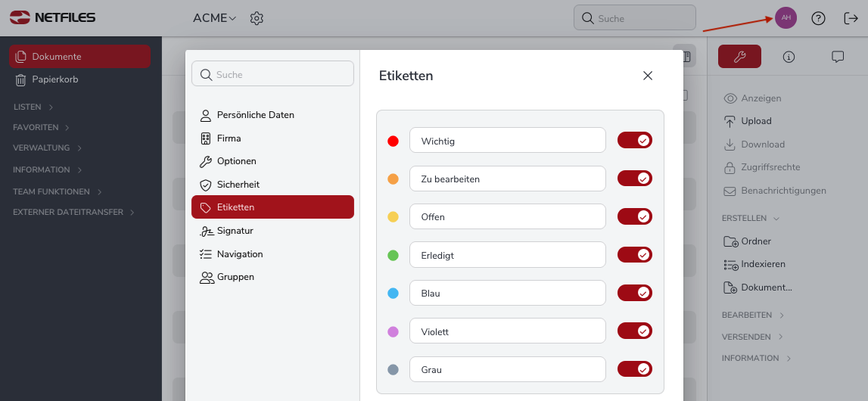Click the logout arrow icon
Image resolution: width=868 pixels, height=401 pixels.
point(851,18)
